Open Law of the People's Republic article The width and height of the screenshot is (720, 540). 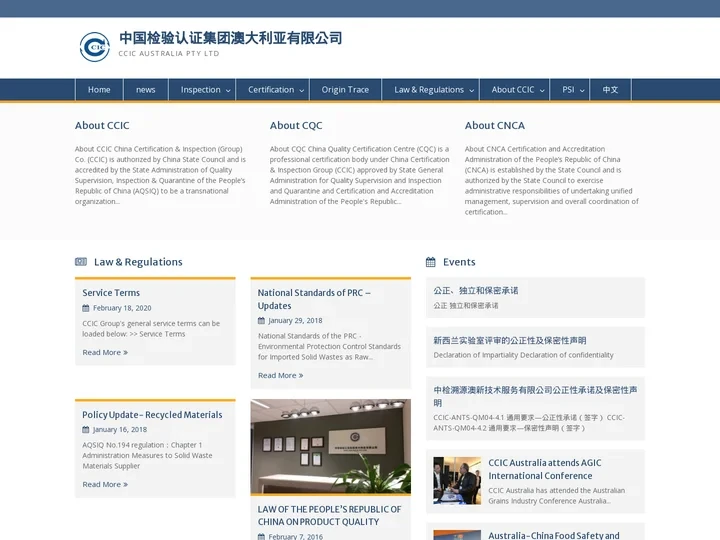click(x=329, y=516)
